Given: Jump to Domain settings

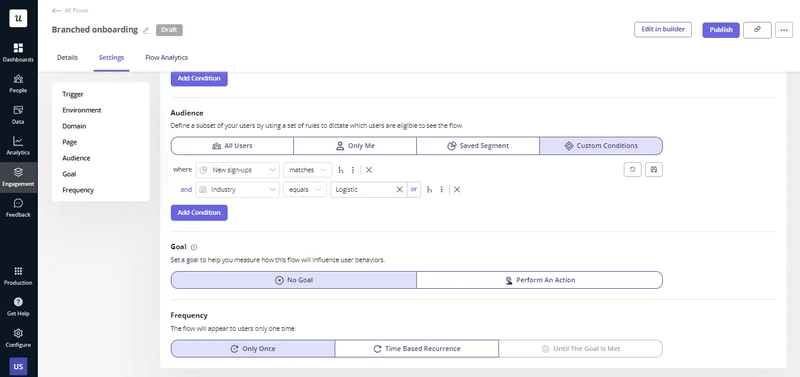Looking at the screenshot, I should point(74,126).
